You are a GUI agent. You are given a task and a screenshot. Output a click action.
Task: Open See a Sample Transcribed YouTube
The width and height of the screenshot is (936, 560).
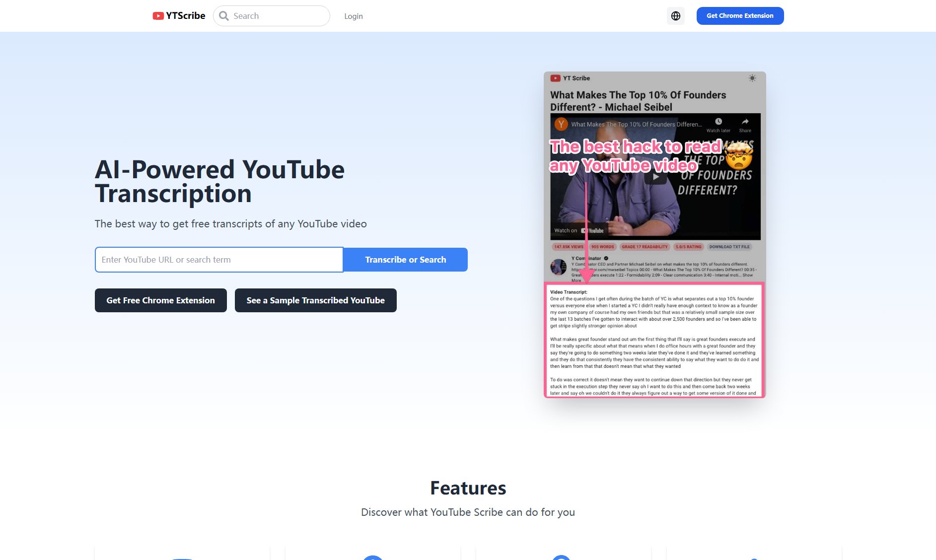(x=315, y=300)
